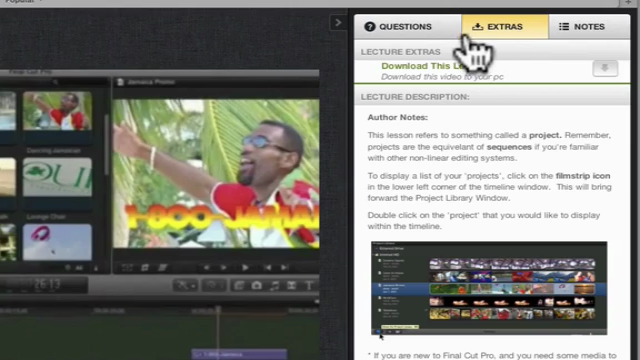Jump to the next edit in the viewer controls

tap(284, 268)
